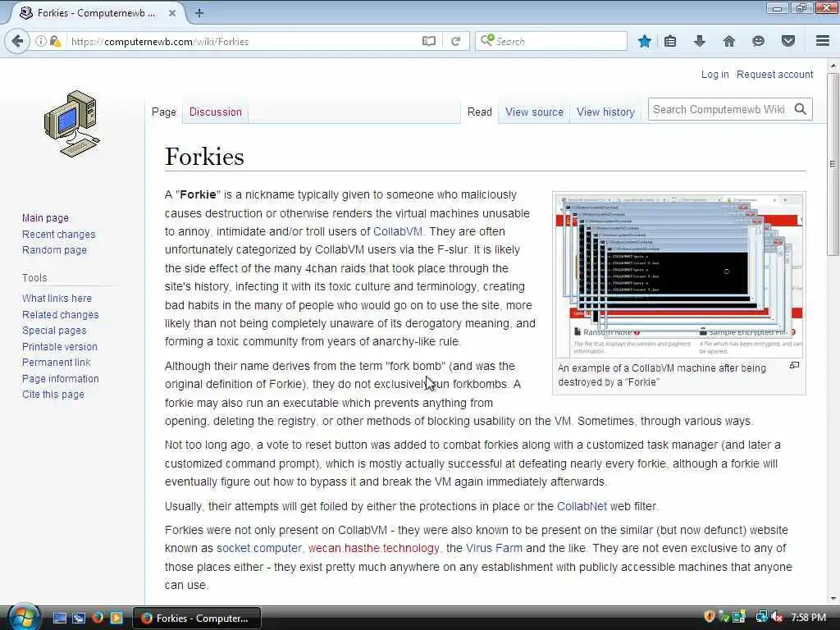Bookmark this page with the star icon
The width and height of the screenshot is (840, 630).
(x=645, y=41)
